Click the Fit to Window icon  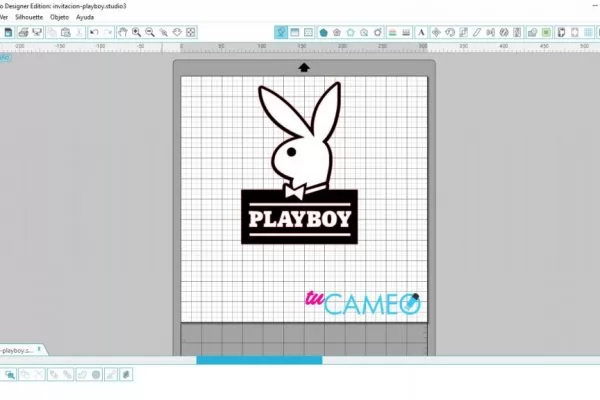pos(191,33)
